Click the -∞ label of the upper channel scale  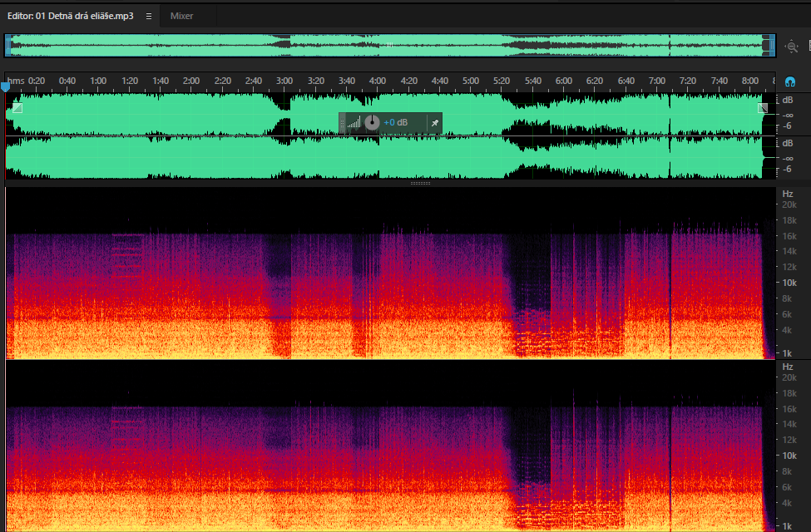[788, 115]
